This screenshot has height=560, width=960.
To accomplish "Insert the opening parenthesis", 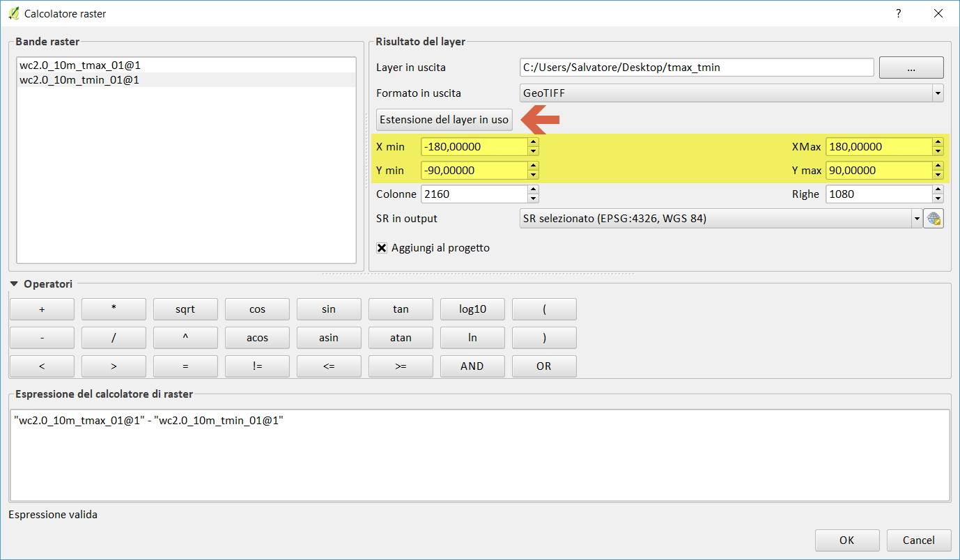I will 544,309.
